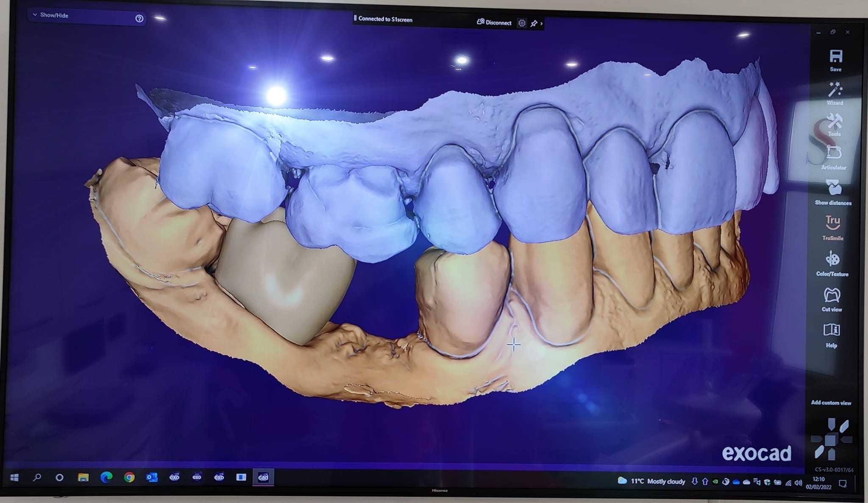Screen dimensions: 868x503
Task: Click Disconnect in the connection bar
Action: pyautogui.click(x=494, y=22)
